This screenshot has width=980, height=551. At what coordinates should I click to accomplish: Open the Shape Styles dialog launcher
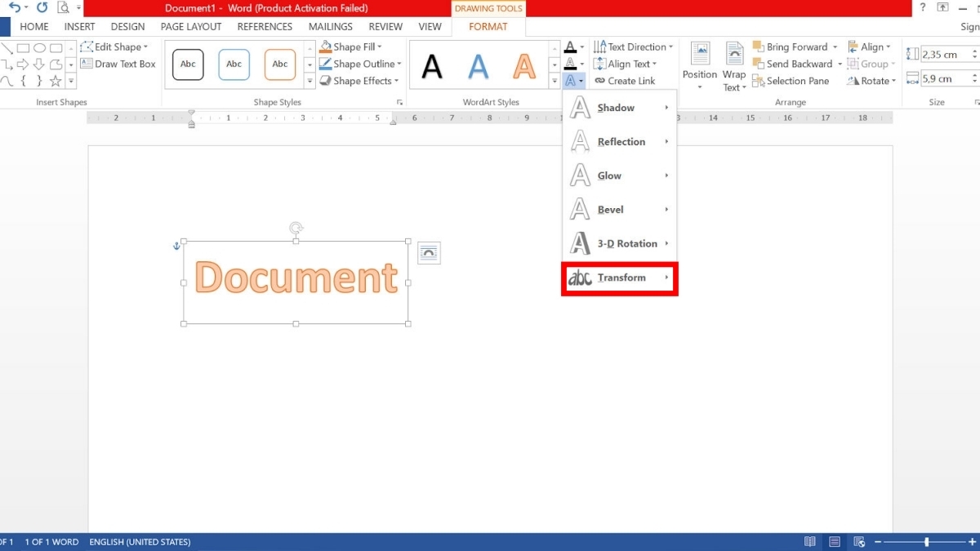tap(400, 103)
